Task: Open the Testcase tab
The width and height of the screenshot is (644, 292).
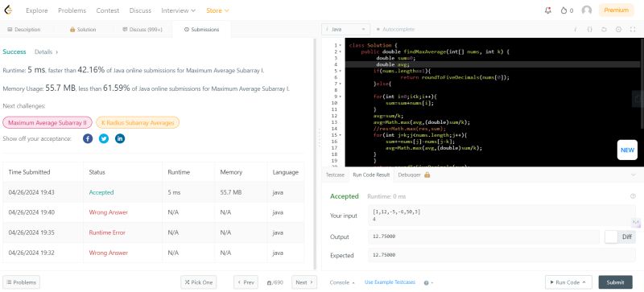Action: coord(335,175)
